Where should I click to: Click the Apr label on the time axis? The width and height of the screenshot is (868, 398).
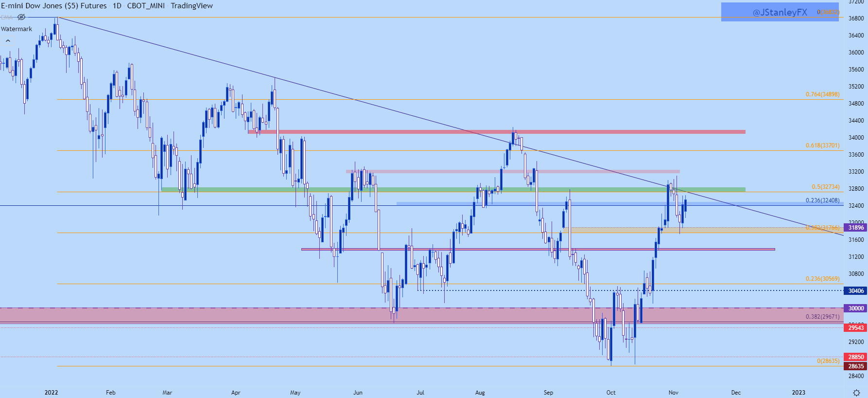click(236, 393)
